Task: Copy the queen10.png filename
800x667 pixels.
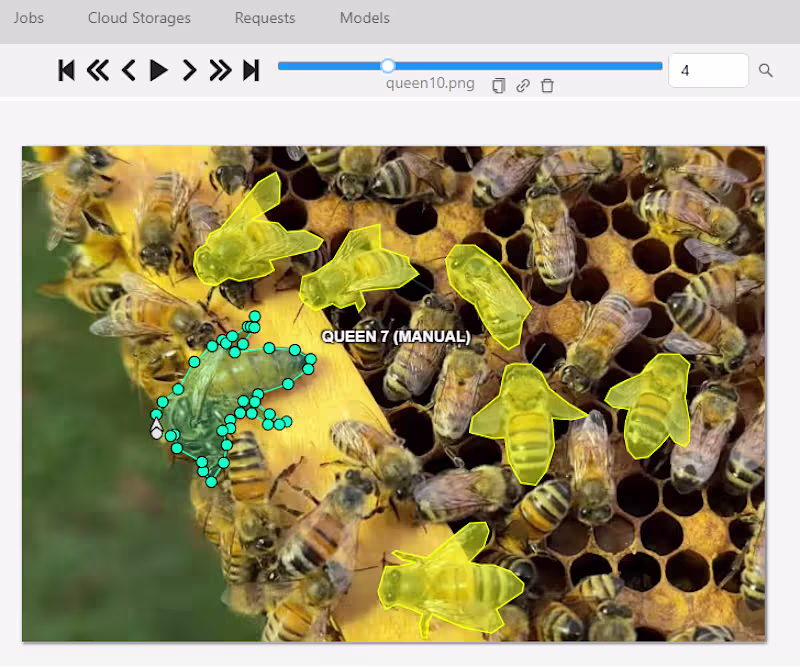Action: click(x=497, y=86)
